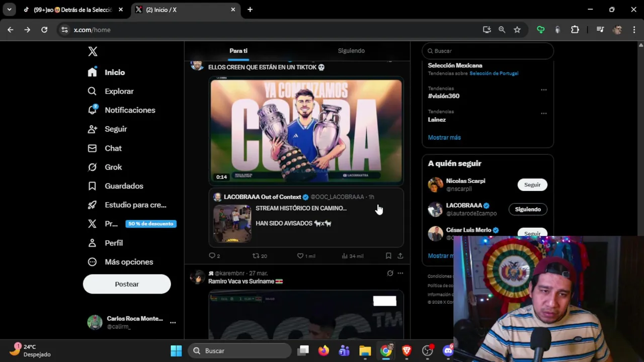
Task: Go back in the browser
Action: point(11,30)
